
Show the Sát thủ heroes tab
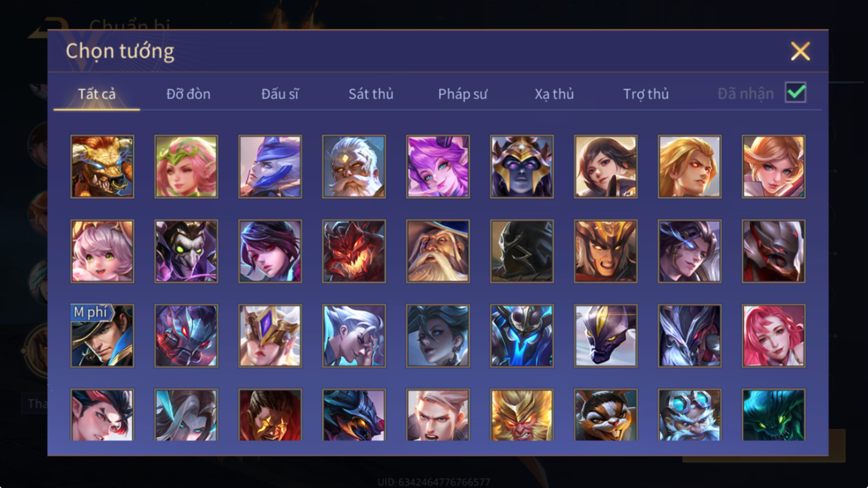371,94
